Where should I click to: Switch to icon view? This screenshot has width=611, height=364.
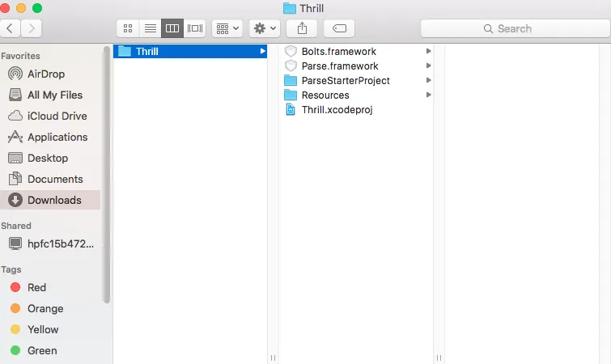pyautogui.click(x=128, y=28)
